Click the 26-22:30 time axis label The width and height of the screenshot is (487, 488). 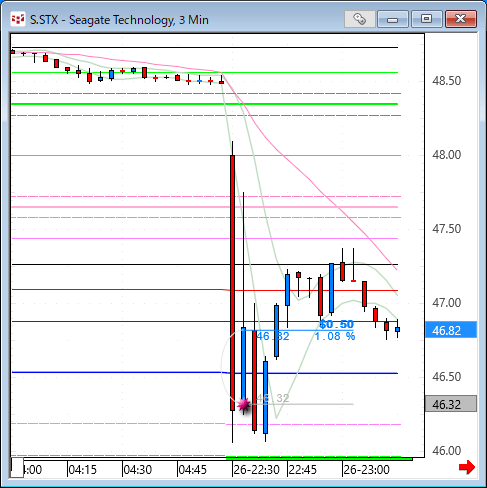tap(256, 470)
